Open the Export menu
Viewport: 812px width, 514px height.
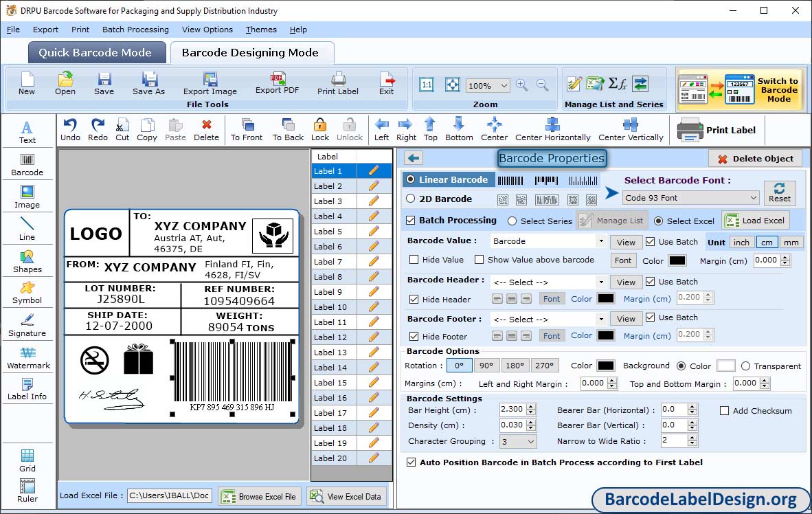(45, 30)
